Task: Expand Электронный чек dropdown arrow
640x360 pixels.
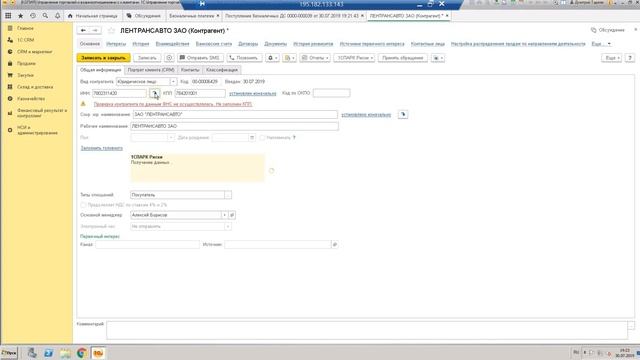Action: pyautogui.click(x=228, y=226)
